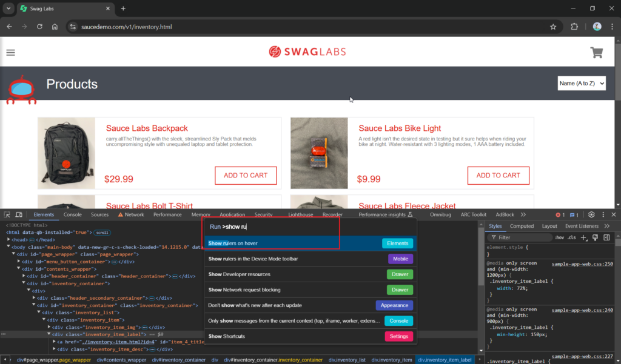Screen dimensions: 621x364
Task: Activate the DevTools inspect element picker
Action: [x=7, y=214]
